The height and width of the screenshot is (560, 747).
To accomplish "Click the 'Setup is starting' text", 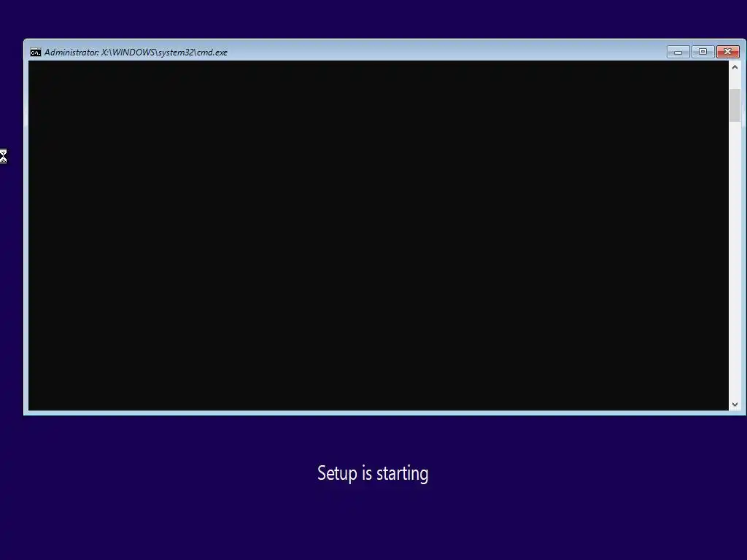I will [x=373, y=473].
